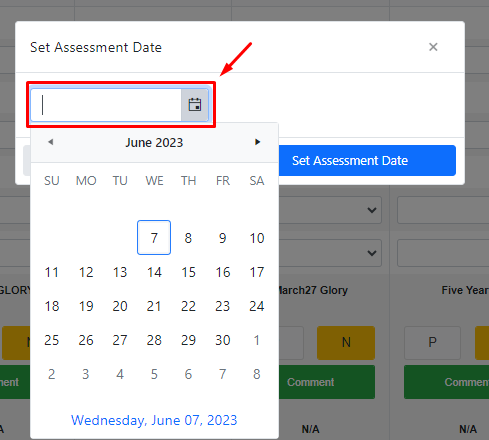Screen dimensions: 489x440
Task: Pick June 15 on the calendar
Action: click(x=188, y=272)
